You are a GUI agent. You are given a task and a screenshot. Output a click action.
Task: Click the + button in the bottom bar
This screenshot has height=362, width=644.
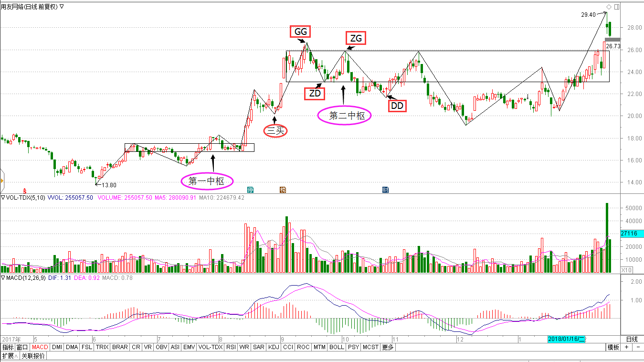[626, 347]
